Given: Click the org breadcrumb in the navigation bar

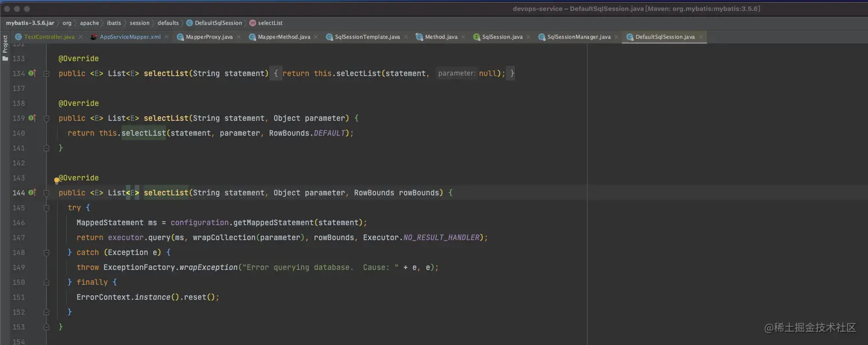Looking at the screenshot, I should click(x=67, y=23).
